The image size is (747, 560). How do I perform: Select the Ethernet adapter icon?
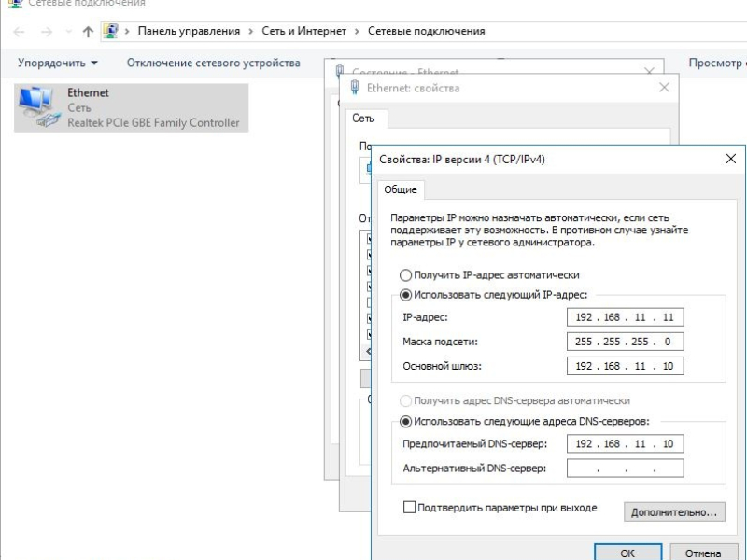39,107
